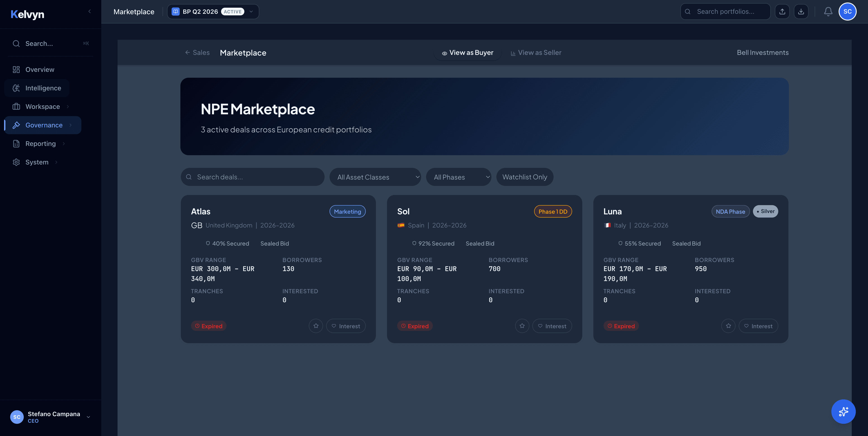Expand the Governance submenu chevron
Screen dimensions: 868x436
coord(71,125)
